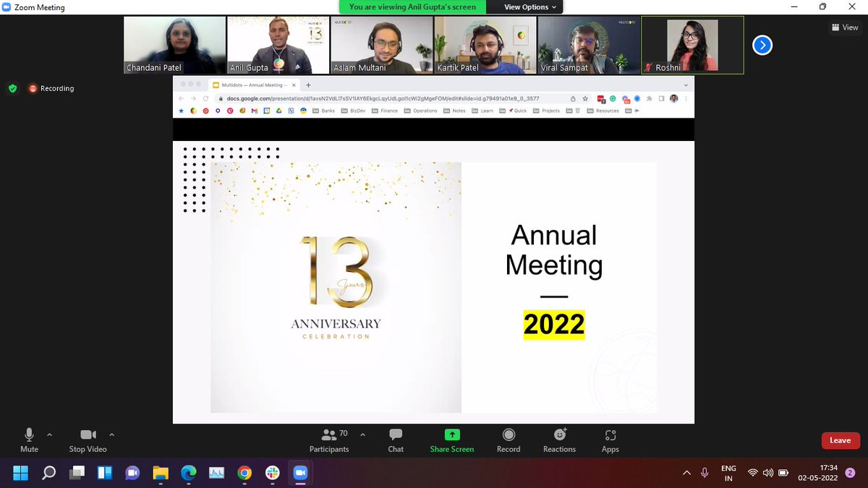This screenshot has height=488, width=868.
Task: Select Chandani Patel's video thumbnail
Action: pyautogui.click(x=175, y=46)
